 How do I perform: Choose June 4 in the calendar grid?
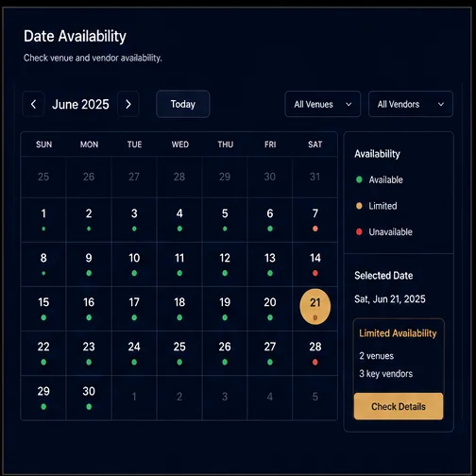tap(179, 220)
